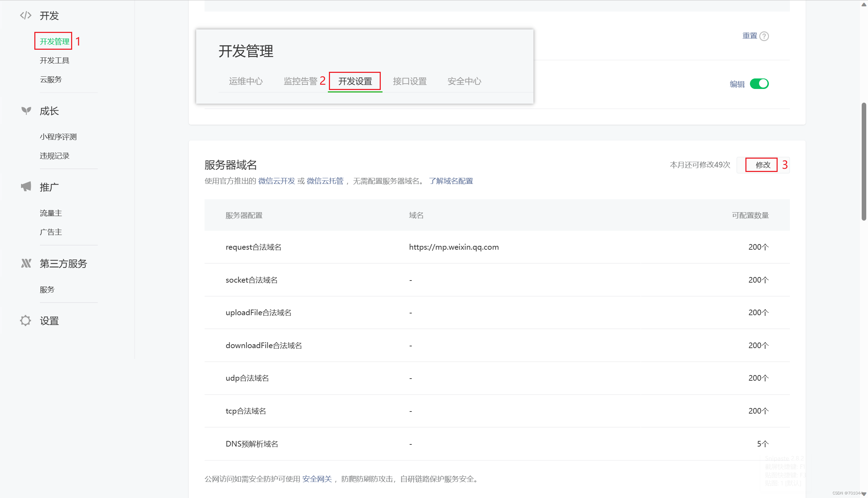This screenshot has width=868, height=498.
Task: Click the scrollbar down arrow
Action: [x=864, y=494]
